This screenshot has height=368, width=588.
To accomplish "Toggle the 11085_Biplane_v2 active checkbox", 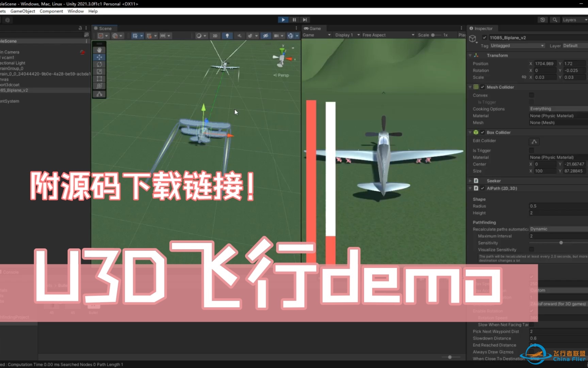I will point(484,38).
